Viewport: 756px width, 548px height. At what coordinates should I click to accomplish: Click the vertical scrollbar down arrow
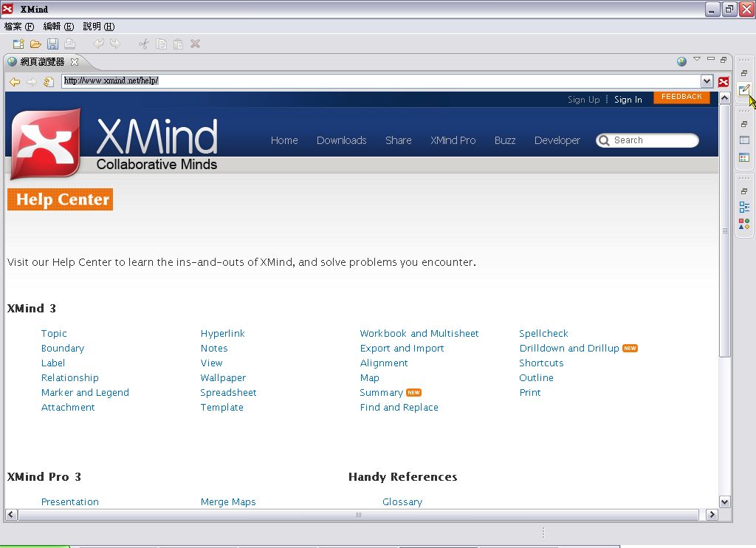point(724,501)
